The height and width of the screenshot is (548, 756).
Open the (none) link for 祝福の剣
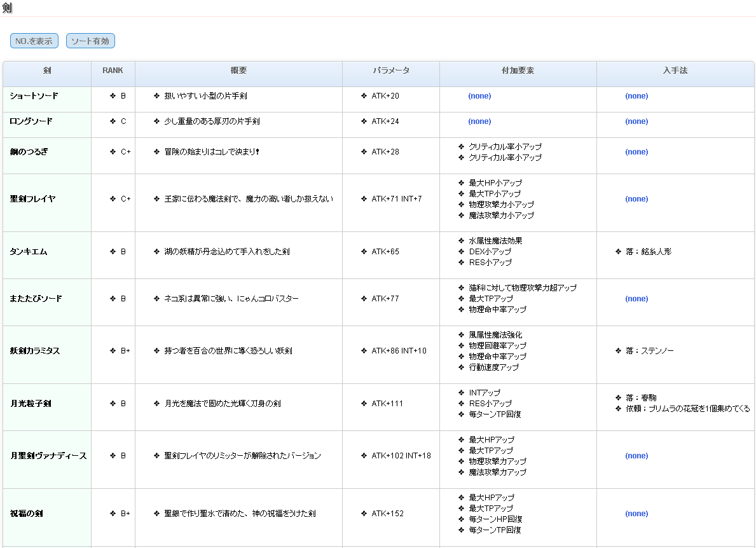[x=636, y=514]
